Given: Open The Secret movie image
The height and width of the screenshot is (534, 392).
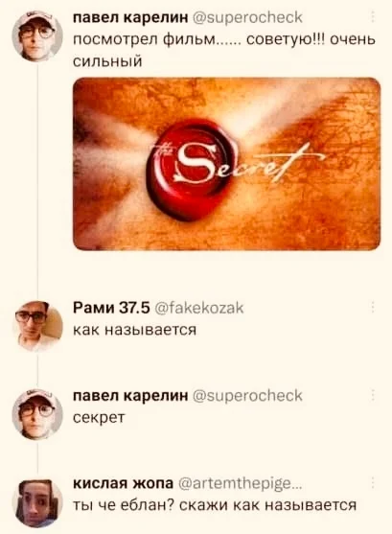Looking at the screenshot, I should tap(226, 164).
